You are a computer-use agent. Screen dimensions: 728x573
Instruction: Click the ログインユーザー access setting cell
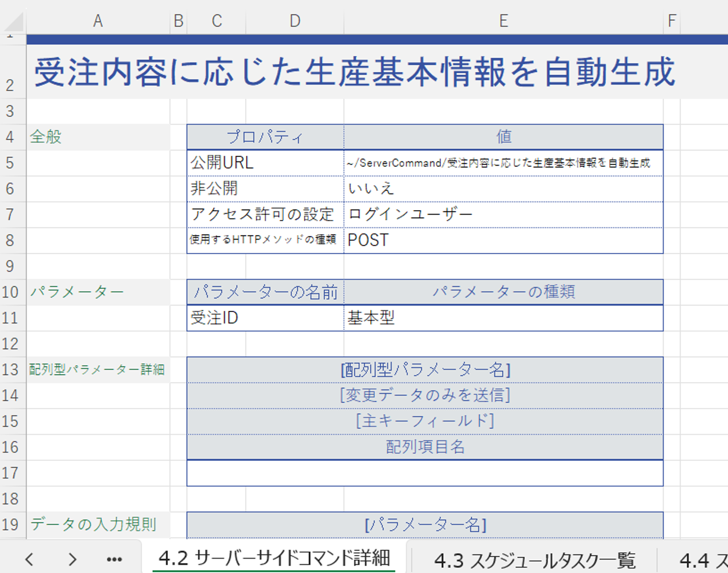click(503, 214)
